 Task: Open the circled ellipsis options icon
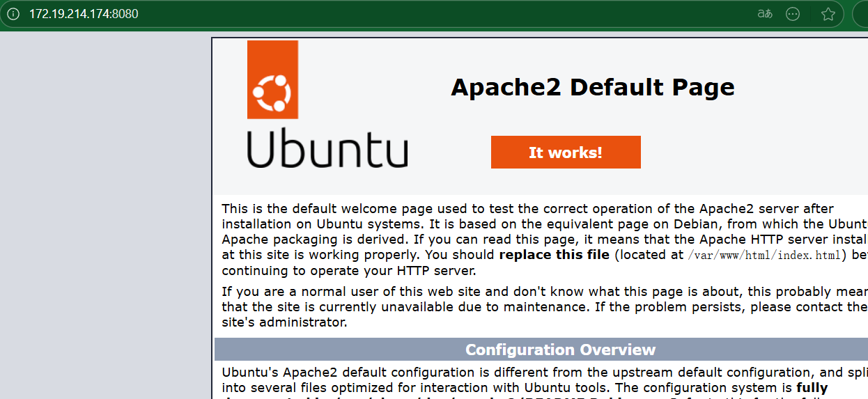coord(793,14)
